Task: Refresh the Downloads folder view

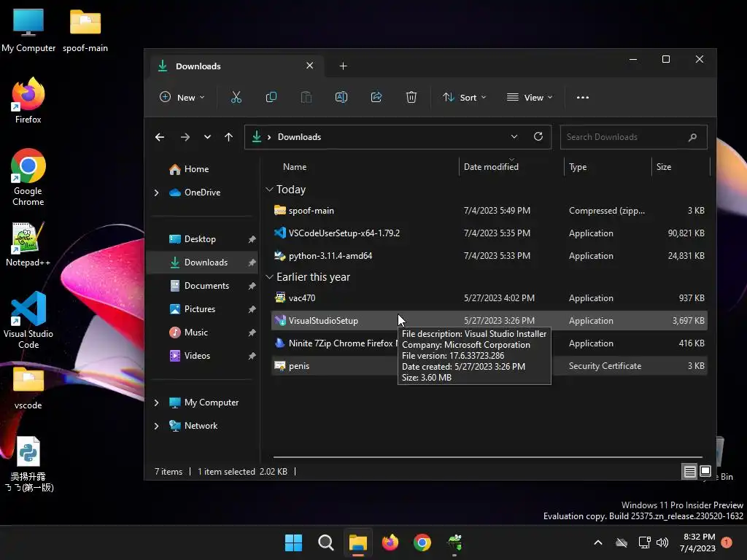Action: (x=538, y=136)
